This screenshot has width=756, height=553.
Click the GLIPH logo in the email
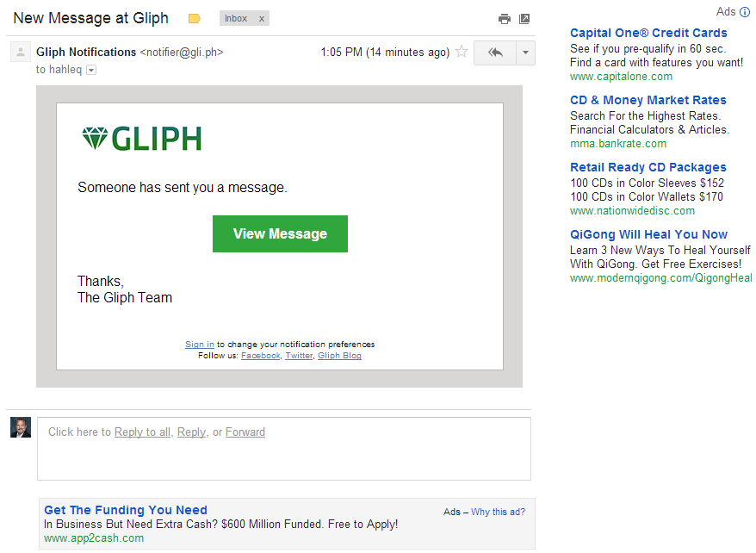click(141, 139)
